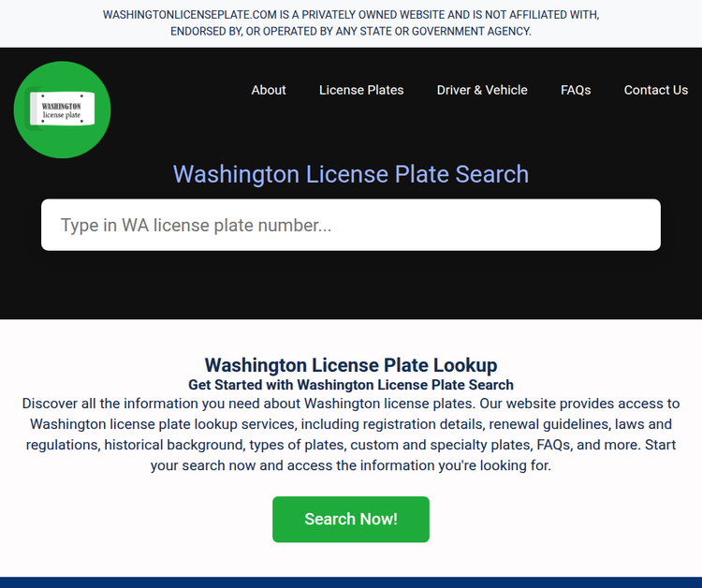
Task: Click the Washington License Plate Lookup title
Action: pyautogui.click(x=351, y=365)
